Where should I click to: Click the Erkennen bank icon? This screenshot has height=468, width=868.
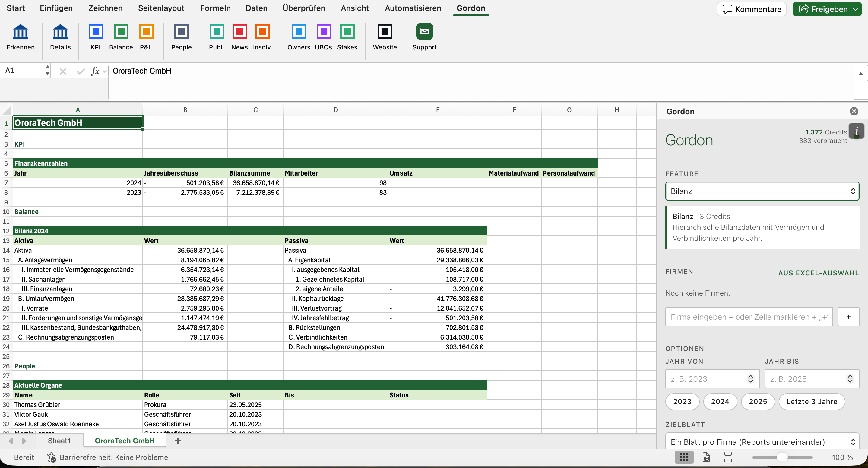(x=21, y=32)
